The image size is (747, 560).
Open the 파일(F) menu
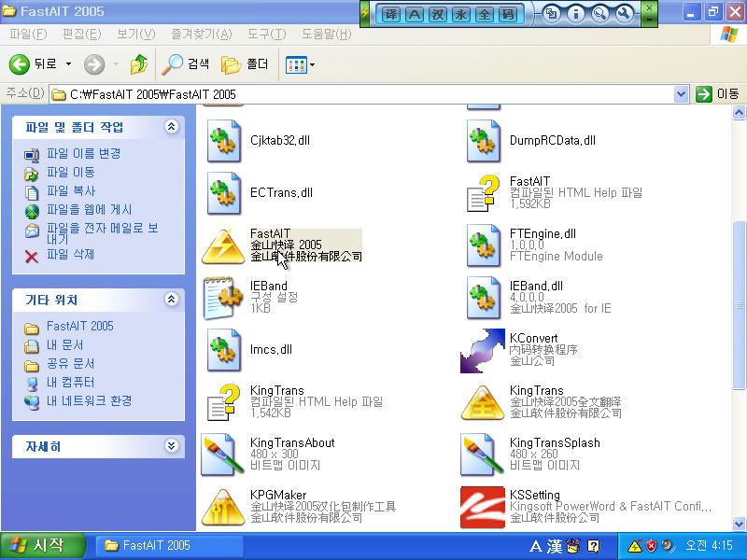(28, 35)
